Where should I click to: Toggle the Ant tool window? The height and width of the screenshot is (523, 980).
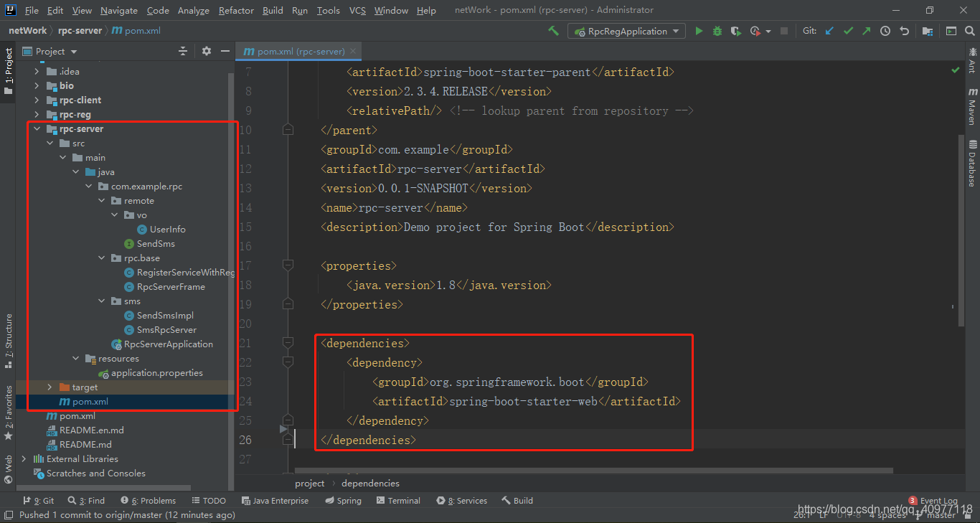pyautogui.click(x=972, y=60)
